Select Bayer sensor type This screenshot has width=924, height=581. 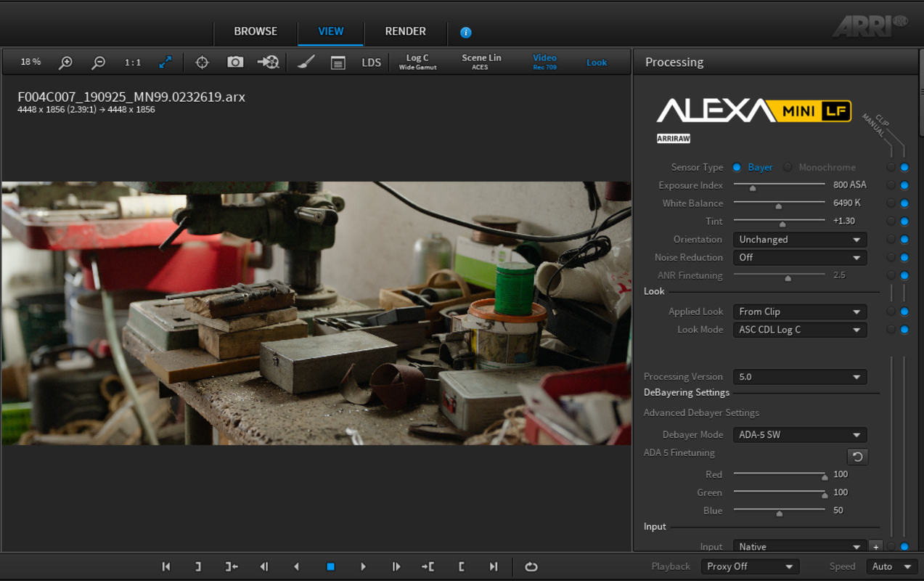tap(737, 167)
